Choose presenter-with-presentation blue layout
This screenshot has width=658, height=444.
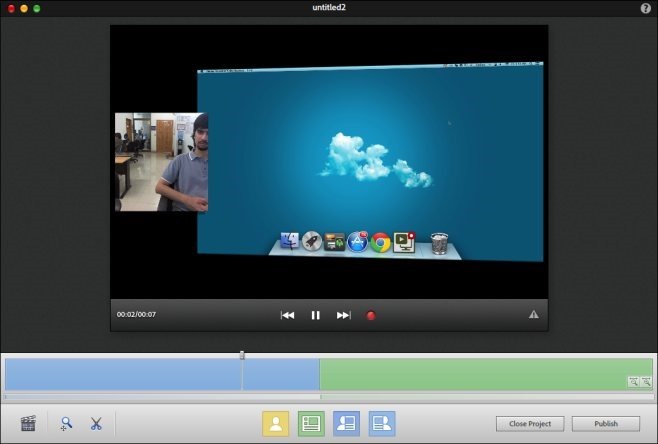coord(346,423)
